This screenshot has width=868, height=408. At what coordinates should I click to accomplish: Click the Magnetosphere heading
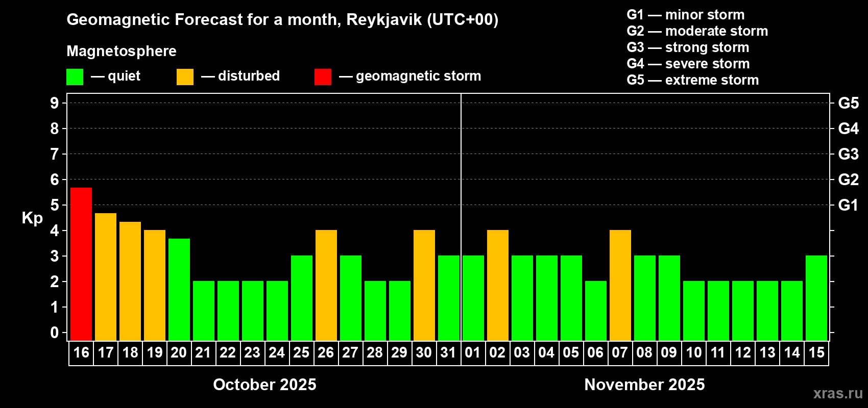click(122, 51)
